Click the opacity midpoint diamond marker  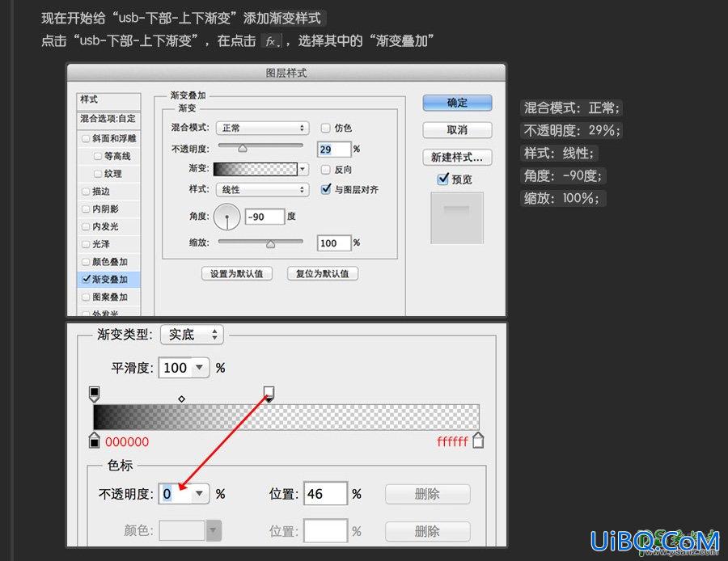point(181,399)
